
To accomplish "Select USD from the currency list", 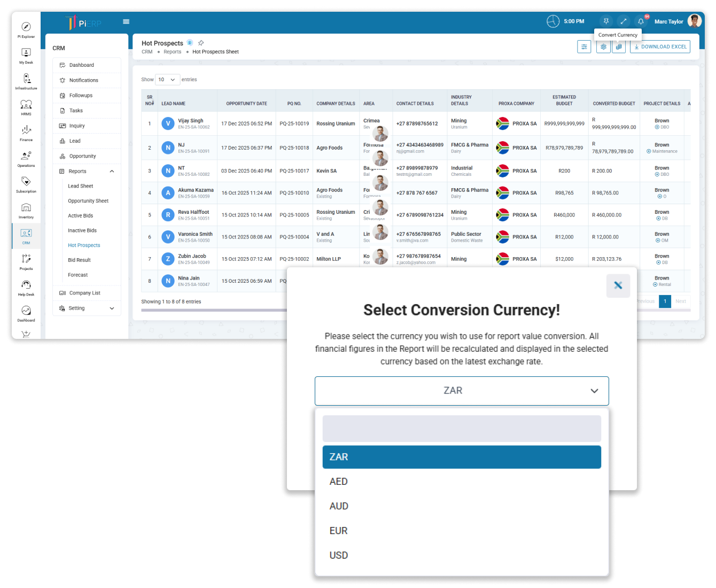I will (x=339, y=555).
